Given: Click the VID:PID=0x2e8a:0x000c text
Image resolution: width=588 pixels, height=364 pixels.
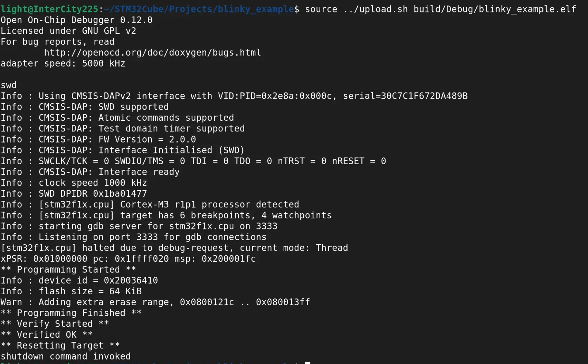Looking at the screenshot, I should tap(275, 96).
